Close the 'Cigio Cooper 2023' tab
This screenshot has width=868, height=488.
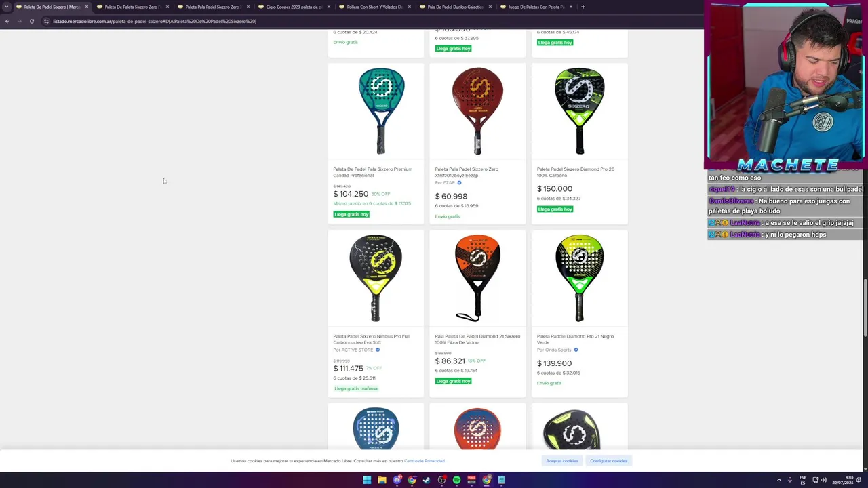pyautogui.click(x=329, y=7)
